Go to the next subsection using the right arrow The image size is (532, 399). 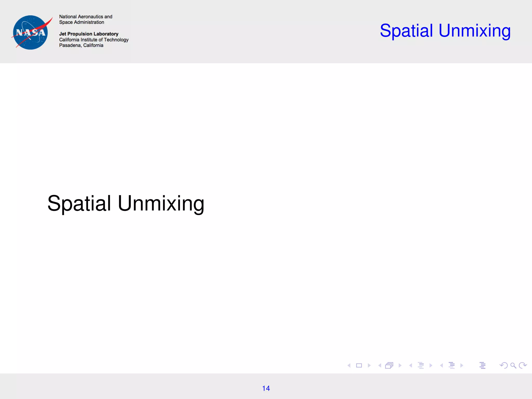pos(431,365)
